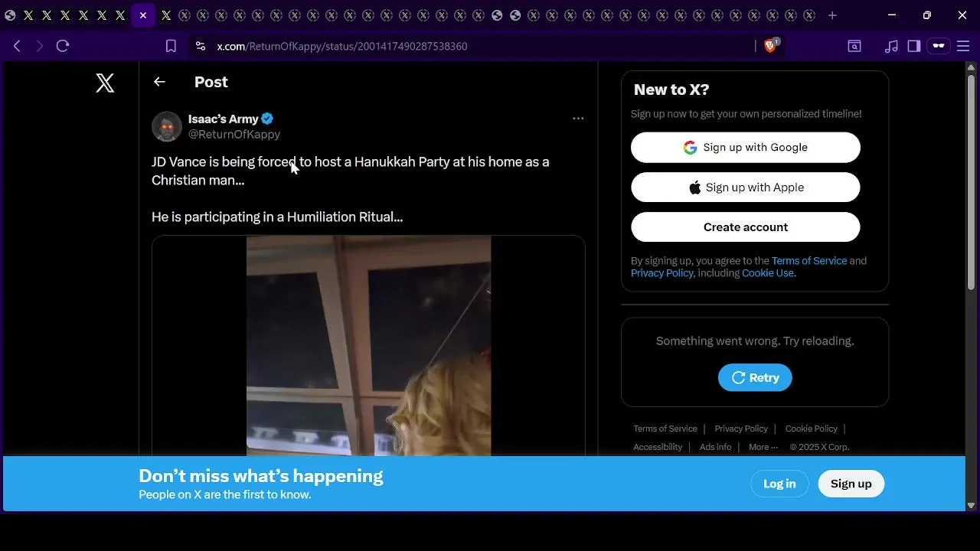Click the vertical scrollbar thumb

click(x=971, y=181)
